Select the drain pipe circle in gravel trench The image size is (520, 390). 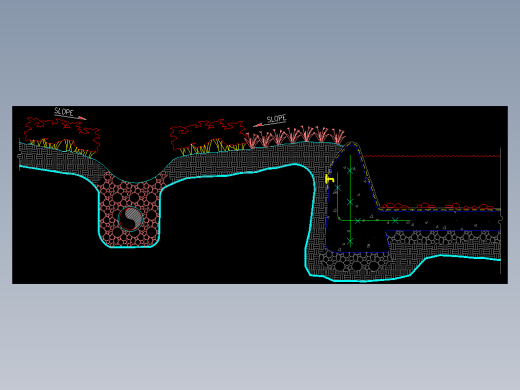click(x=131, y=218)
